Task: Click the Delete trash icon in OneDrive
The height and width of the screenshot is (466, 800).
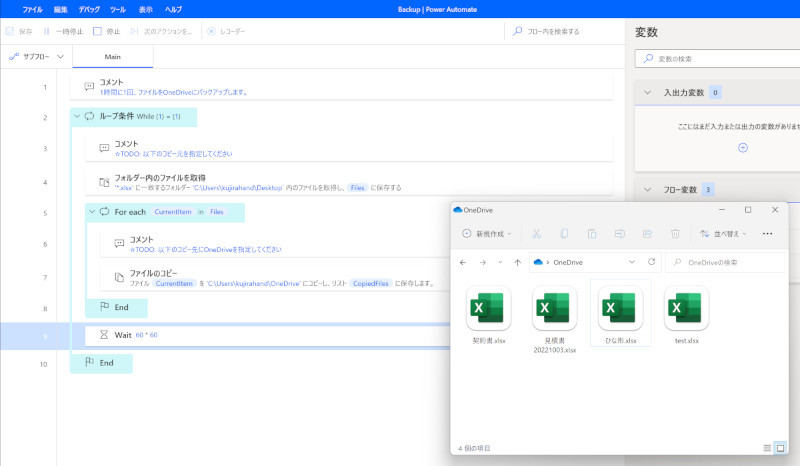Action: pyautogui.click(x=675, y=234)
